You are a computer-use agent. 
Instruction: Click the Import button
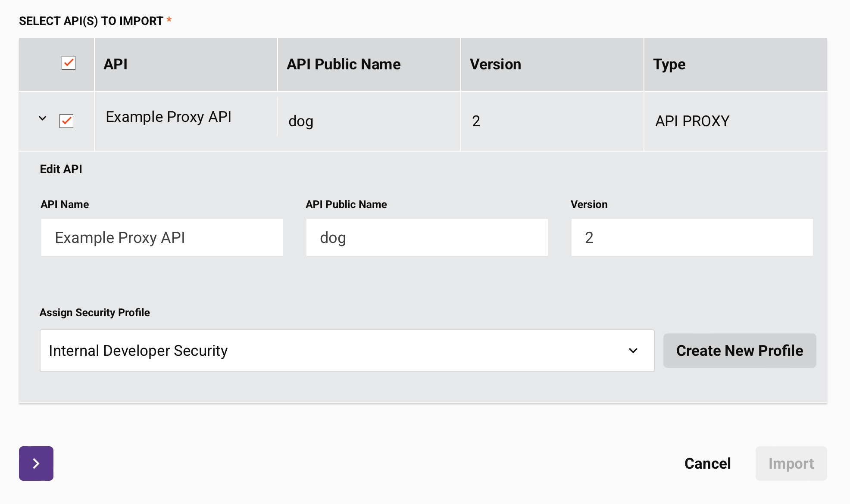point(791,464)
